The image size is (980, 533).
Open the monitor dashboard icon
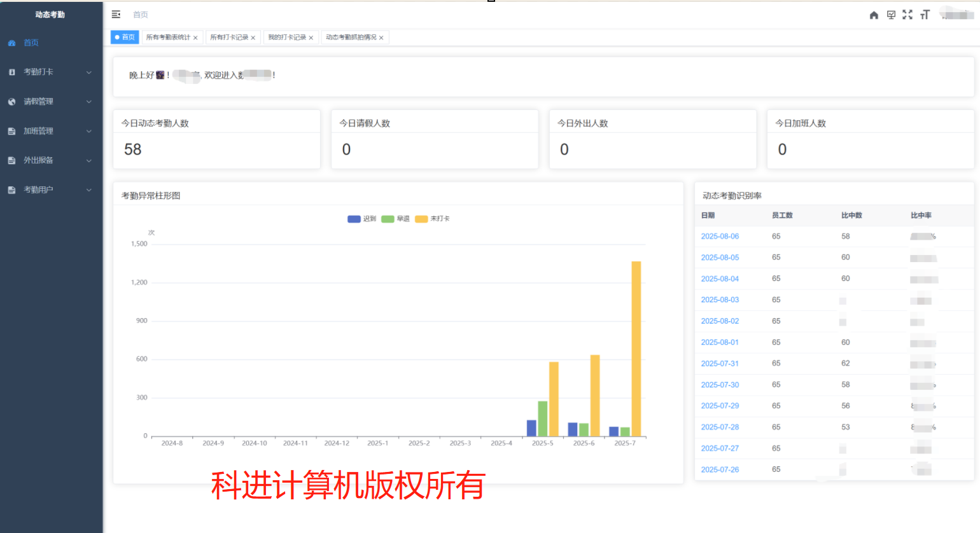891,15
